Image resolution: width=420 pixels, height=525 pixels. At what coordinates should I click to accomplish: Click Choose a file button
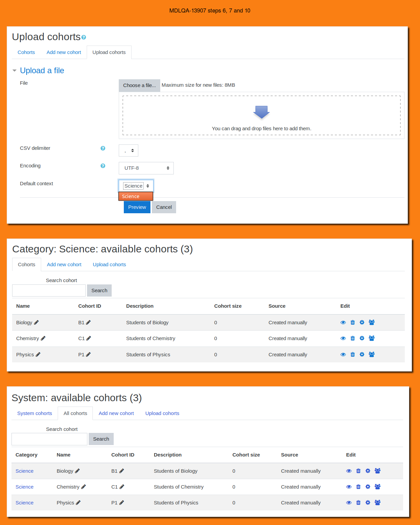pyautogui.click(x=139, y=85)
